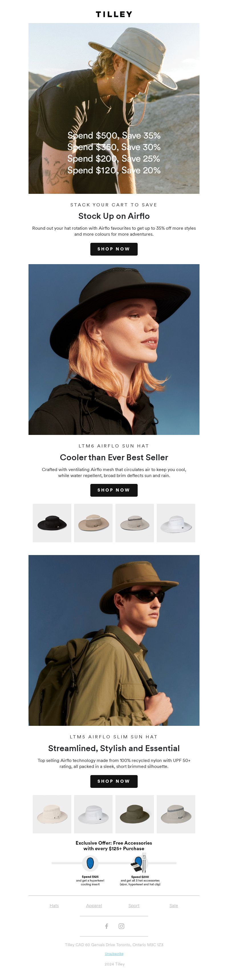
Task: Choose the olive LTM5 slim hat thumbnail
Action: coord(135,814)
